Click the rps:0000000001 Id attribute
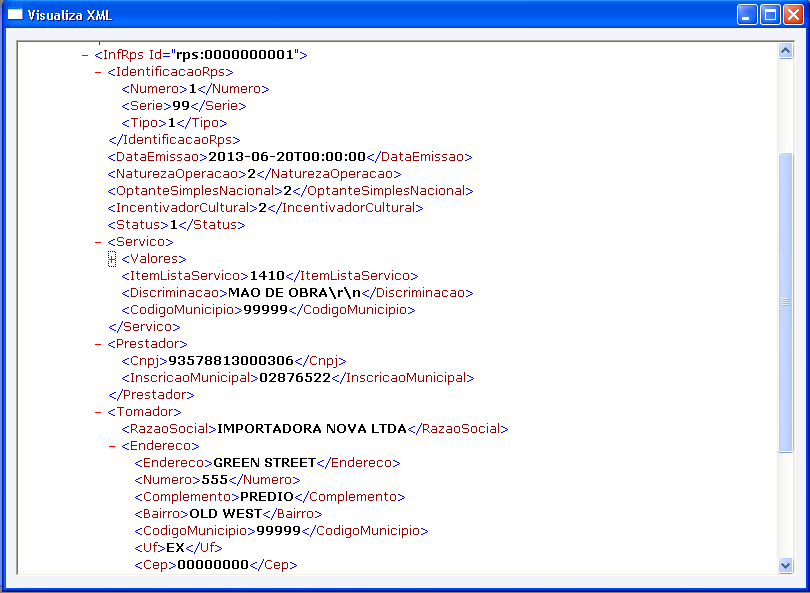Screen dimensions: 810x593 [x=235, y=55]
